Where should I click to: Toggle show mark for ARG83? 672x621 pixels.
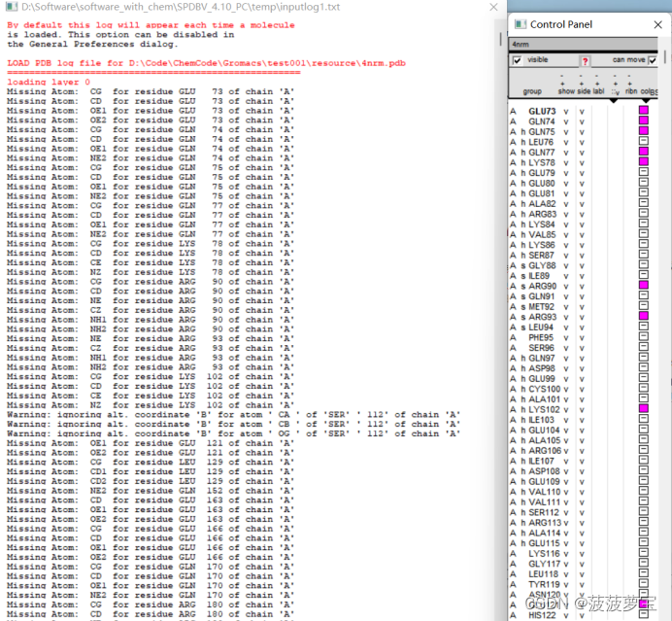pos(566,215)
